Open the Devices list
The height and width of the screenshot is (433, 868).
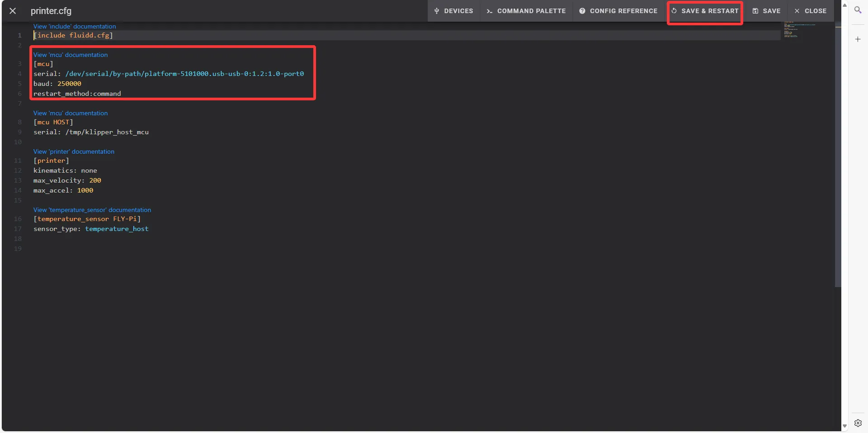tap(453, 11)
